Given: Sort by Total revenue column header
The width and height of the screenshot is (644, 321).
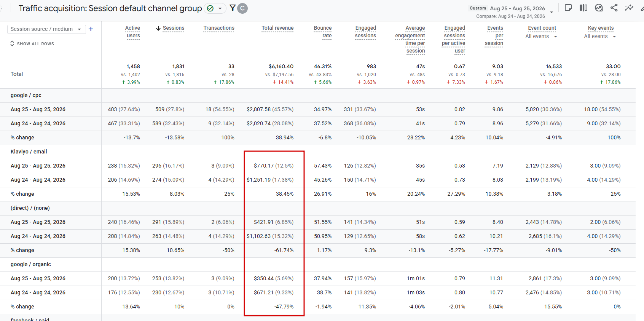Looking at the screenshot, I should (277, 28).
